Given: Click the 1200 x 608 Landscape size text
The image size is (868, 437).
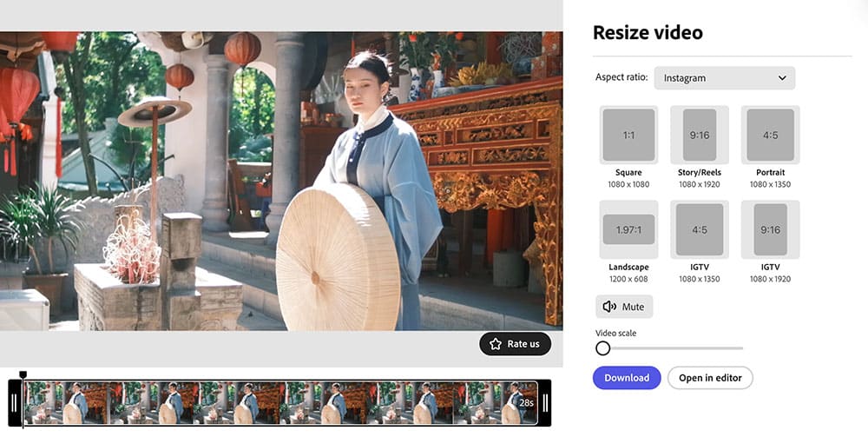Looking at the screenshot, I should click(x=628, y=279).
